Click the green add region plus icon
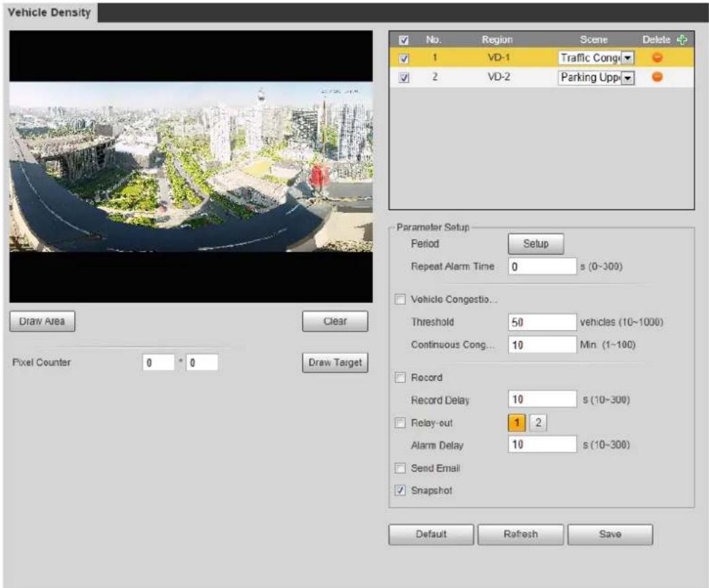Viewport: 709px width, 588px height. pyautogui.click(x=682, y=39)
